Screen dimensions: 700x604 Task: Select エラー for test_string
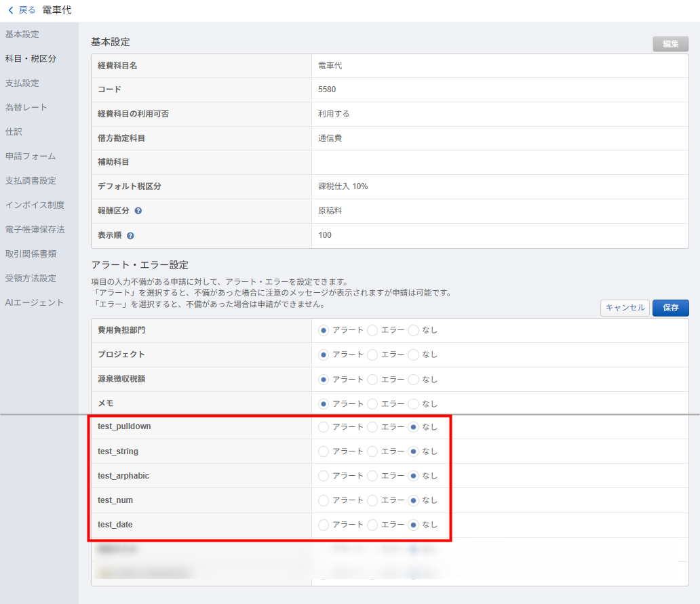[x=372, y=451]
